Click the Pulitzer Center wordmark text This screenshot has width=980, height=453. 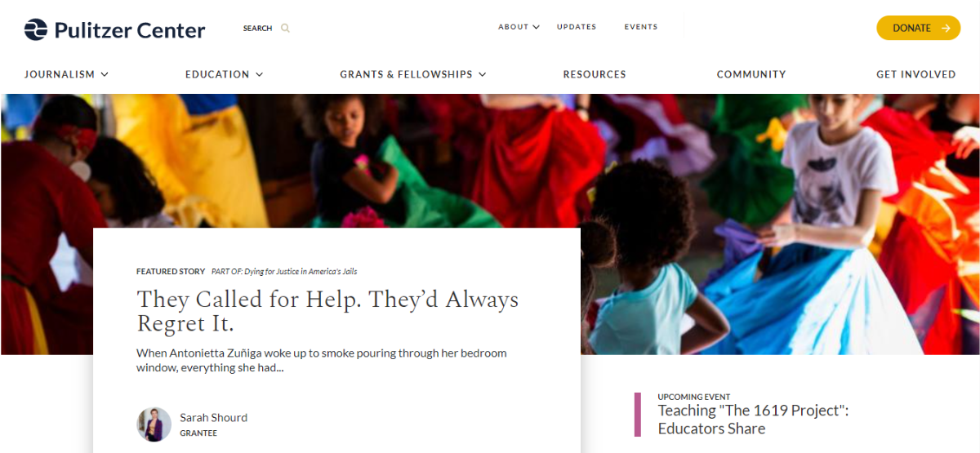[130, 30]
